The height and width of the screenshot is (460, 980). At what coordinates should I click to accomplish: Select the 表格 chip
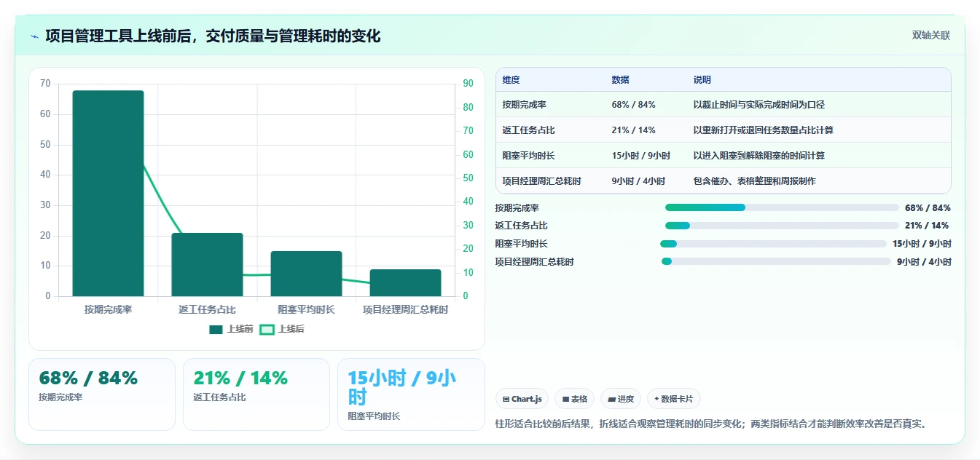click(574, 399)
